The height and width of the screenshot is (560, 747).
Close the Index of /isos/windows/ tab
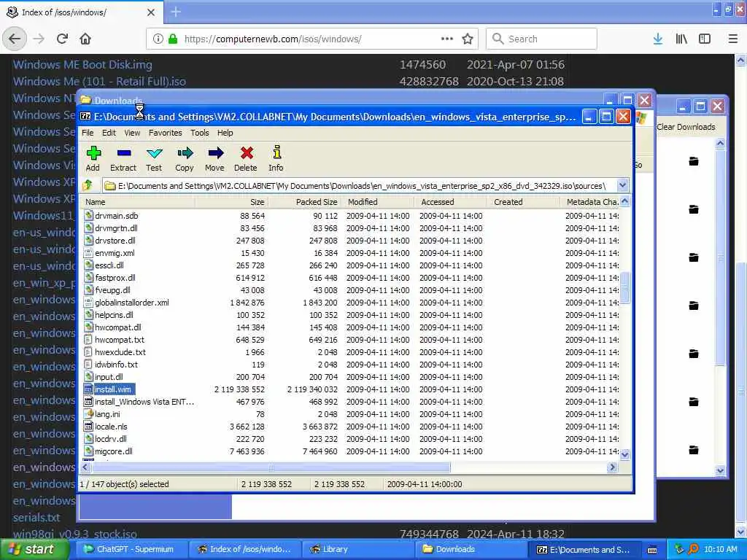click(x=151, y=12)
